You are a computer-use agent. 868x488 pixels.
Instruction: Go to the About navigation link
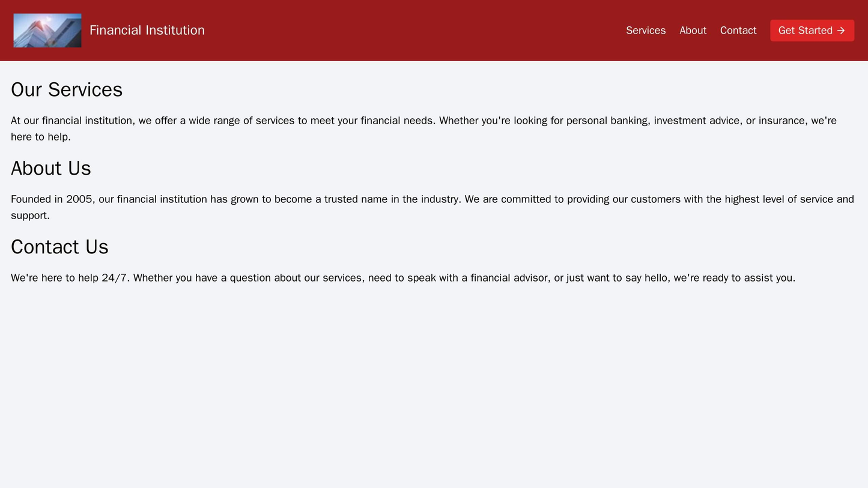(x=693, y=31)
